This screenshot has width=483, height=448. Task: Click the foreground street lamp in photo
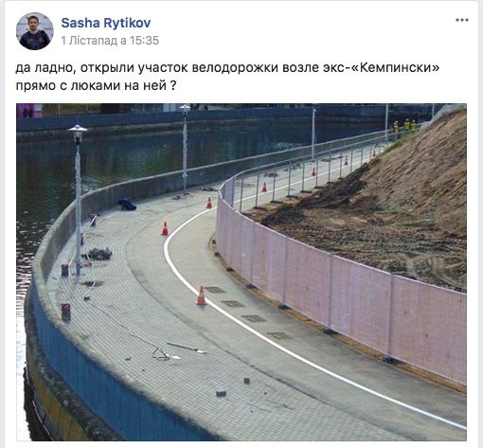[x=78, y=202]
